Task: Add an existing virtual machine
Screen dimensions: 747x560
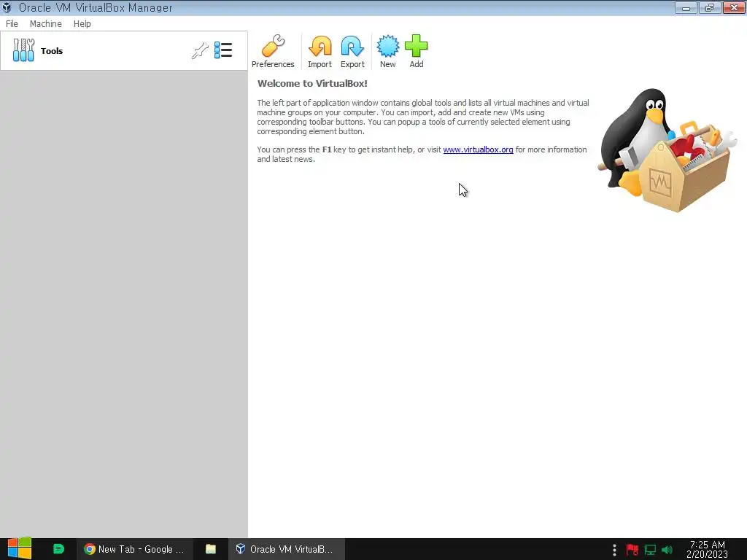Action: tap(417, 52)
